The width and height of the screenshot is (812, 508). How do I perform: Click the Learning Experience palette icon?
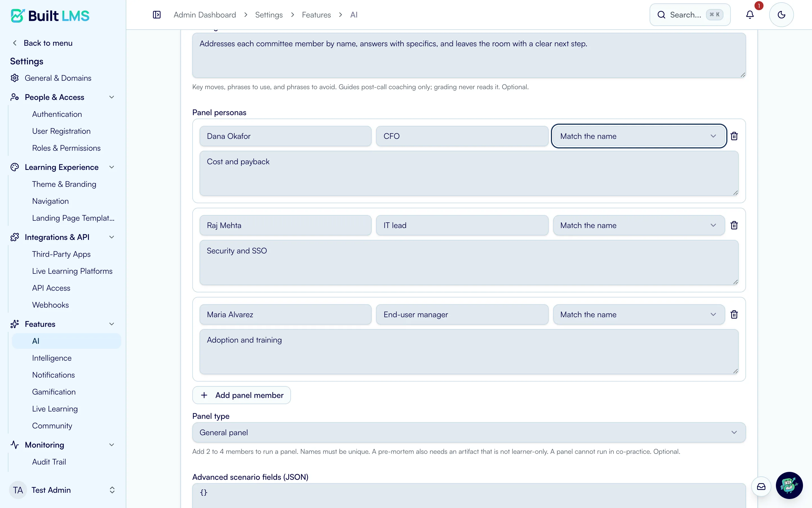coord(14,167)
